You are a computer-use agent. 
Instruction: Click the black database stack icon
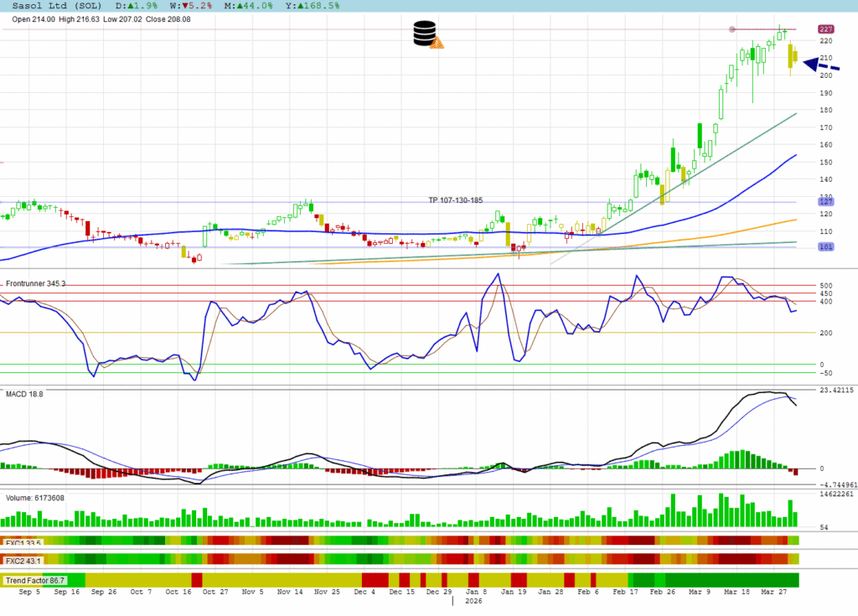(425, 33)
